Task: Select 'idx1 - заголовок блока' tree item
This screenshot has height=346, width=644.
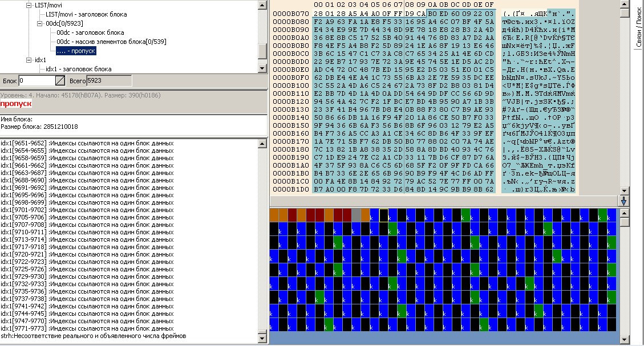Action: pyautogui.click(x=79, y=69)
